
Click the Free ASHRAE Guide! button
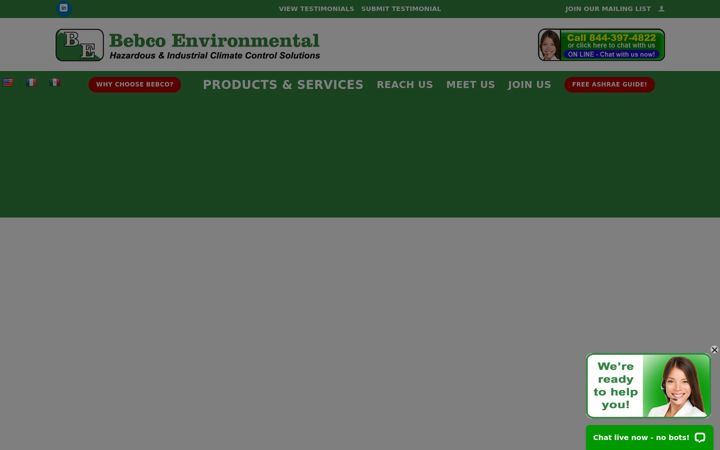[x=609, y=84]
